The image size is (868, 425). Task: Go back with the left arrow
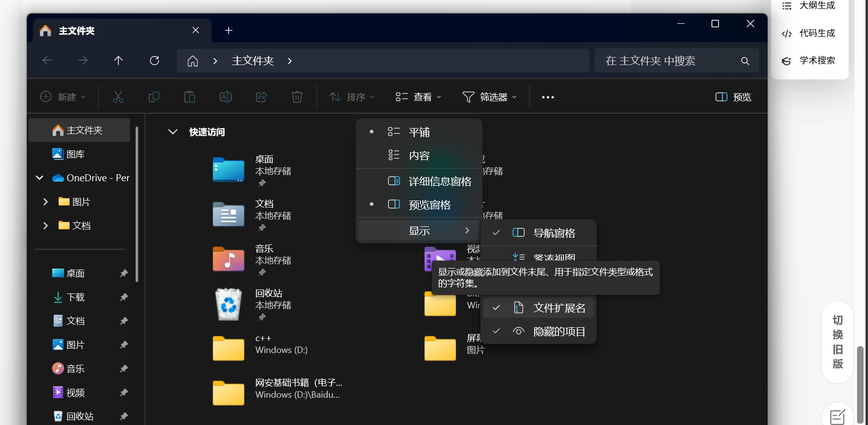point(47,61)
